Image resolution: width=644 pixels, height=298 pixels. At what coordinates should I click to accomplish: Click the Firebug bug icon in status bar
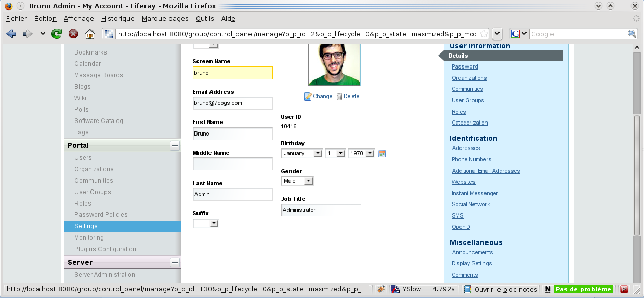point(380,289)
